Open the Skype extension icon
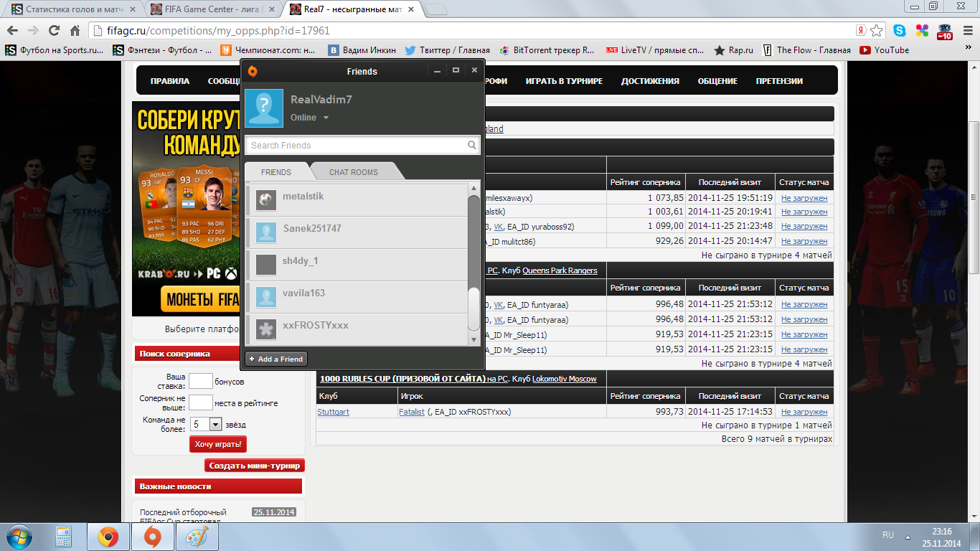 click(x=900, y=31)
